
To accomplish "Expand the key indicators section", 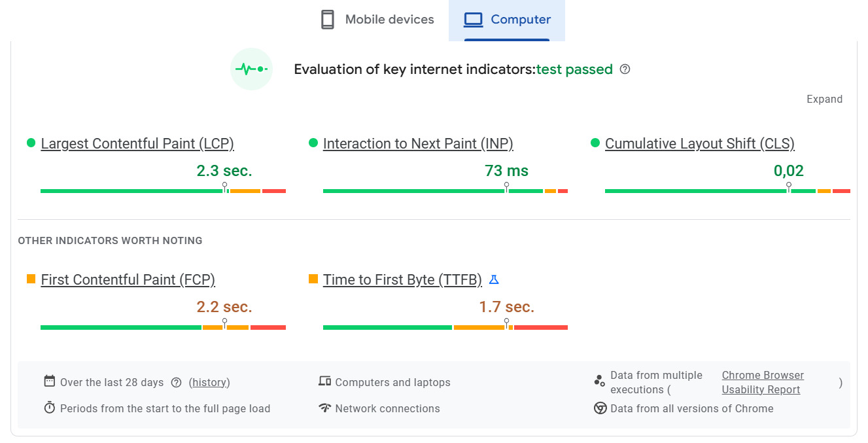I will [824, 99].
